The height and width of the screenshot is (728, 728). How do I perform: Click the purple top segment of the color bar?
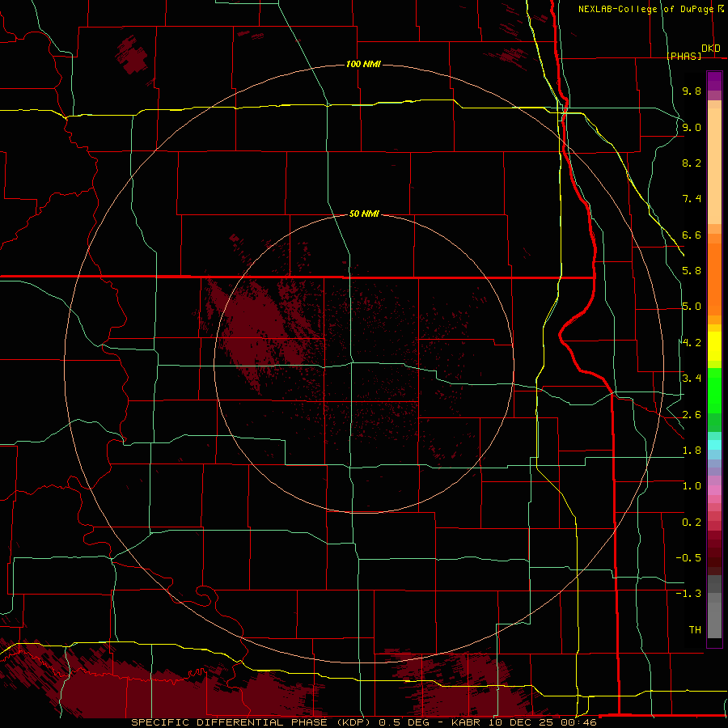714,81
